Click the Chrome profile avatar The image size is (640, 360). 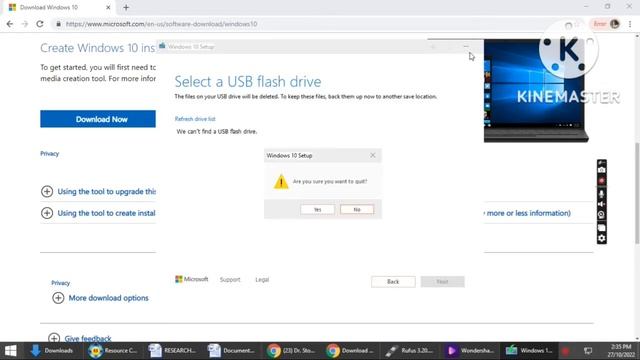615,24
